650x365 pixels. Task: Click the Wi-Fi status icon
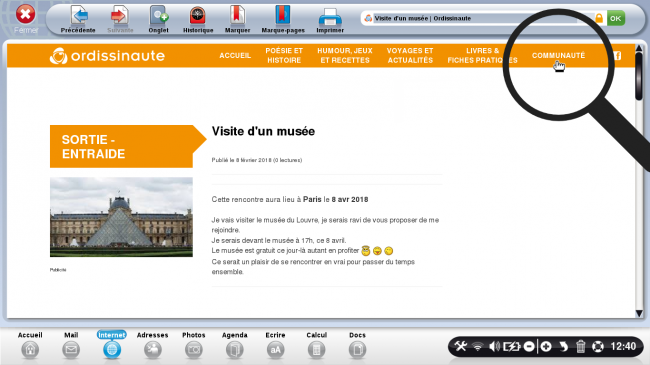coord(478,346)
